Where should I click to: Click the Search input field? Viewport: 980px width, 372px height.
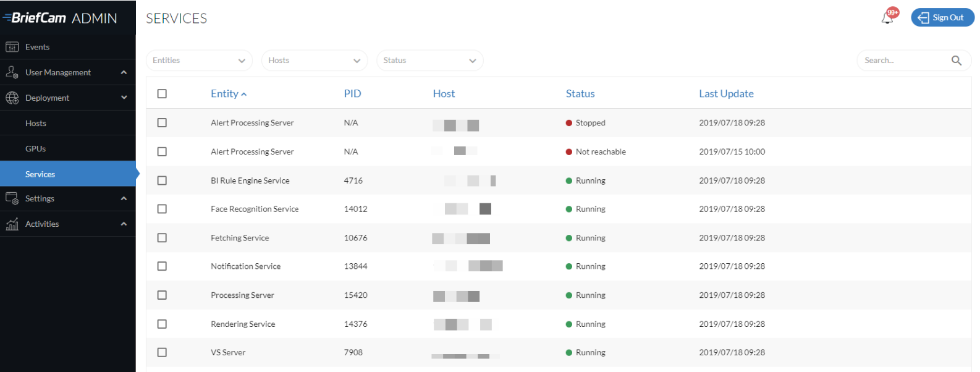pos(905,61)
